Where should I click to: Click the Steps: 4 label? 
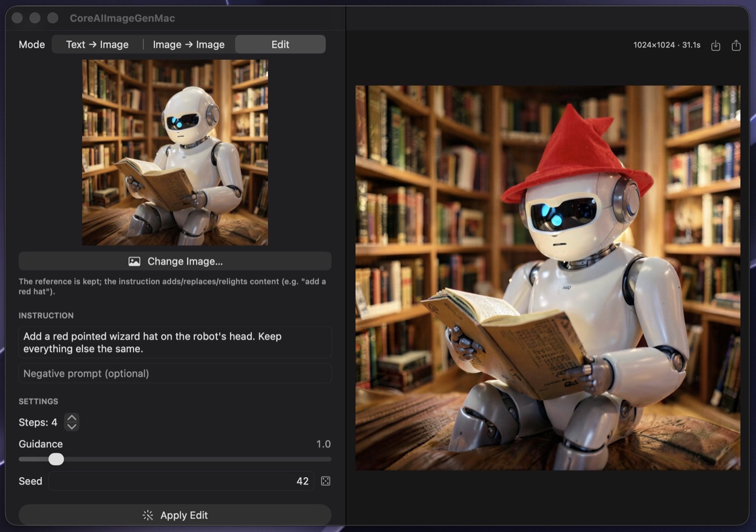pyautogui.click(x=38, y=422)
